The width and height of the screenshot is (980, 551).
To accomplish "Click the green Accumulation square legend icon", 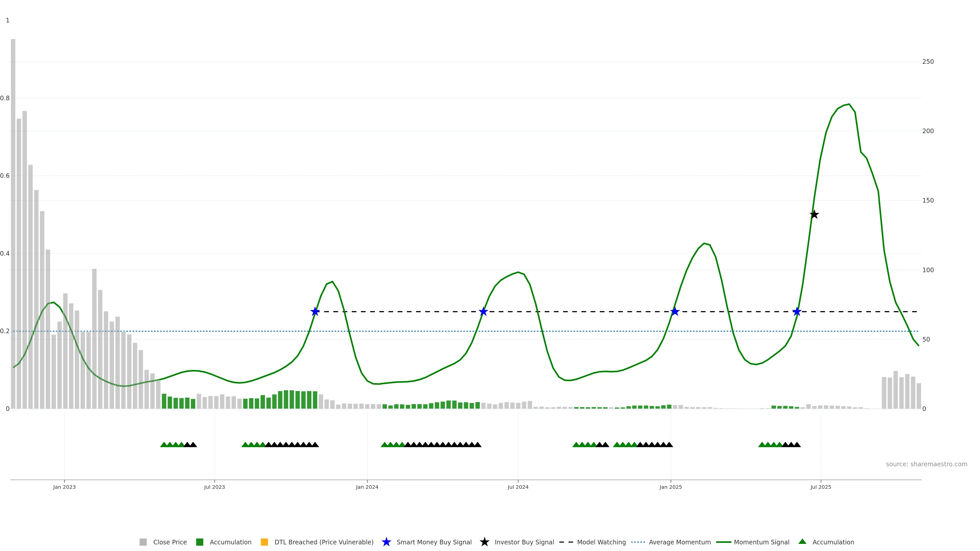I will (199, 542).
